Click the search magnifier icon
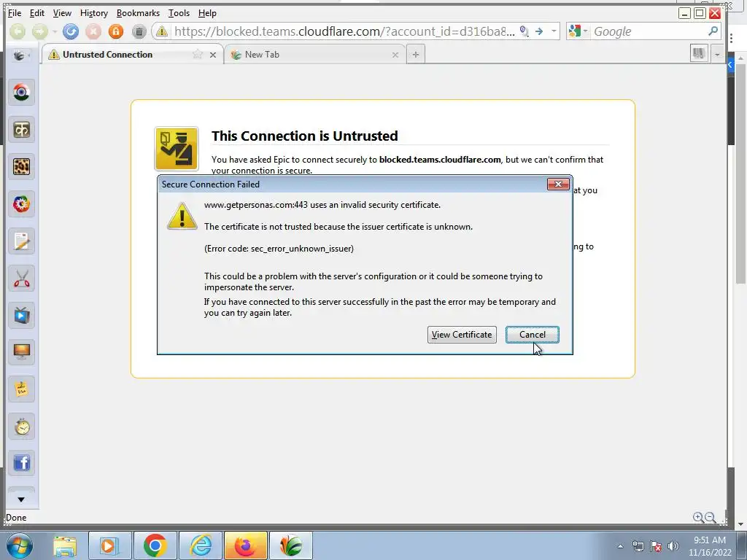This screenshot has width=747, height=560. click(713, 31)
